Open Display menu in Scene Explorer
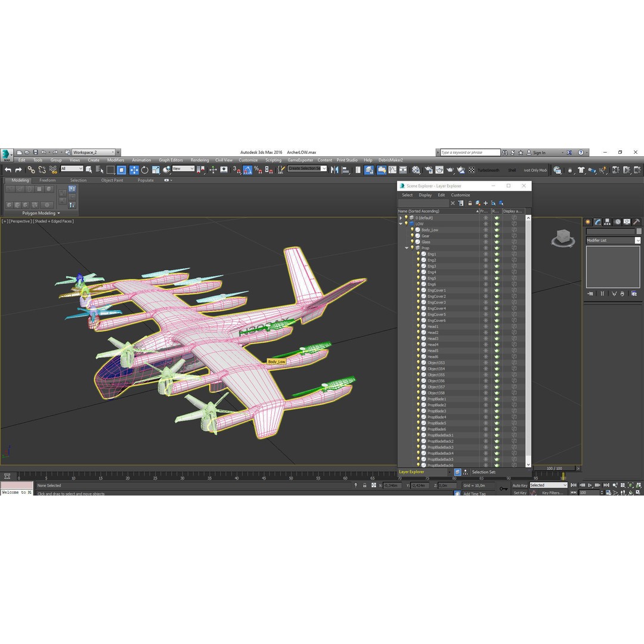Screen dimensions: 644x644 tap(425, 195)
